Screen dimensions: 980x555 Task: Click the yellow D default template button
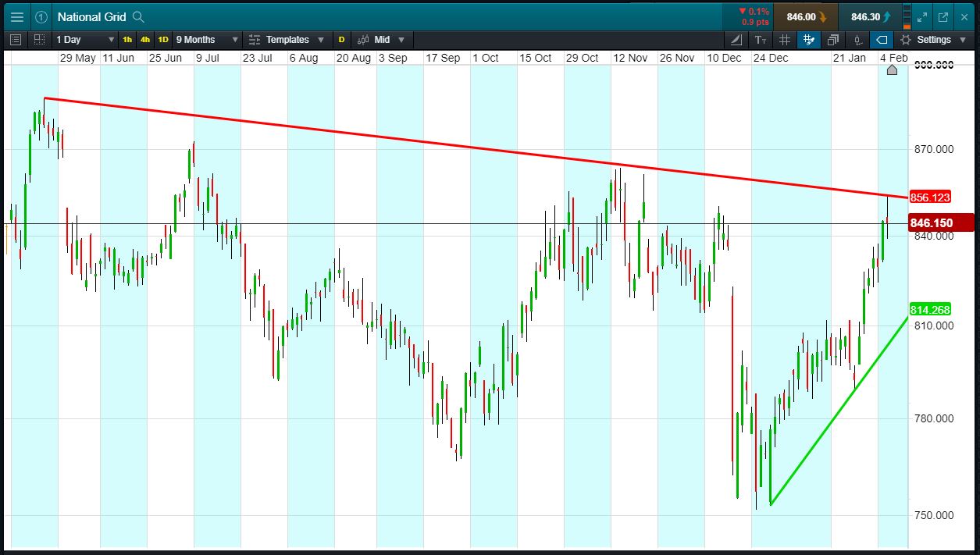click(341, 39)
